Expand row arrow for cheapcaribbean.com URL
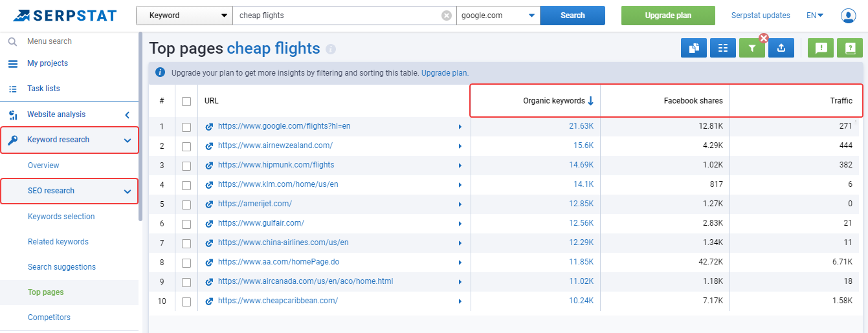 (460, 301)
